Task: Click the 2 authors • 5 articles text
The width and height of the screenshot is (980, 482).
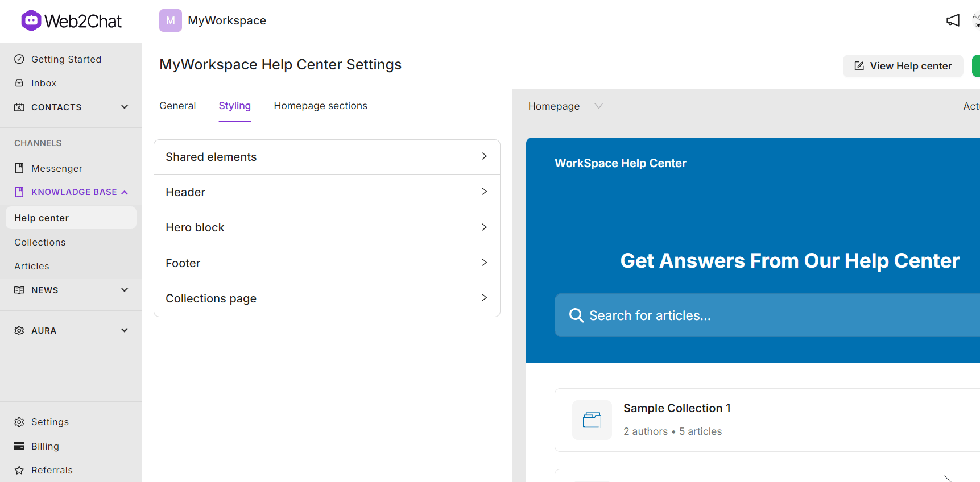Action: [x=673, y=431]
